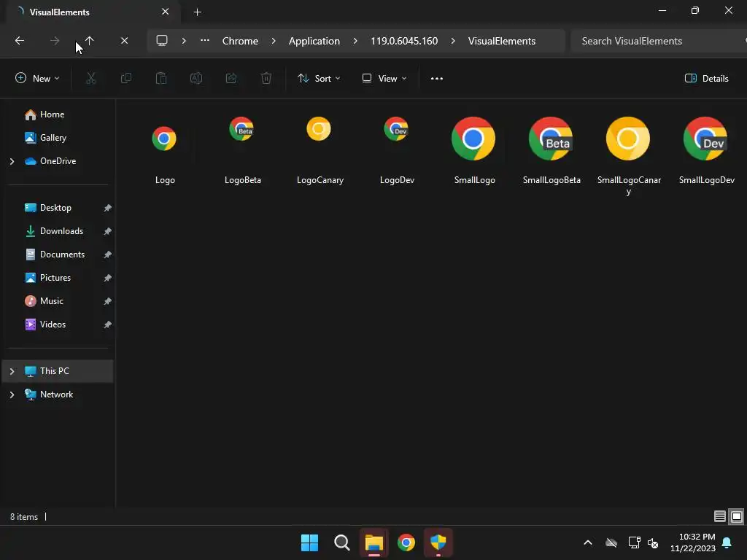747x560 pixels.
Task: Go to Application in the breadcrumb
Action: tap(314, 41)
